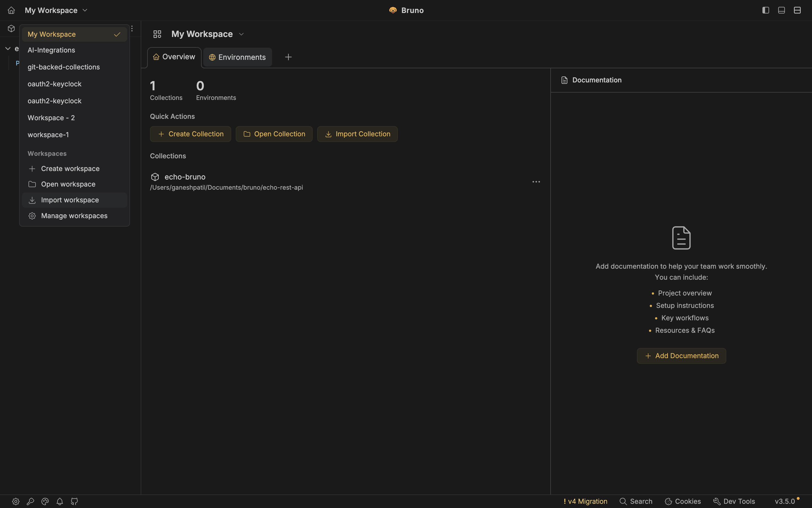Toggle the split pane layout icon

coord(797,10)
